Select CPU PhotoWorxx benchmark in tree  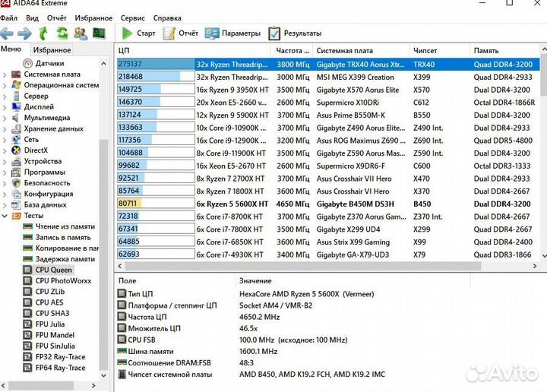pyautogui.click(x=62, y=281)
